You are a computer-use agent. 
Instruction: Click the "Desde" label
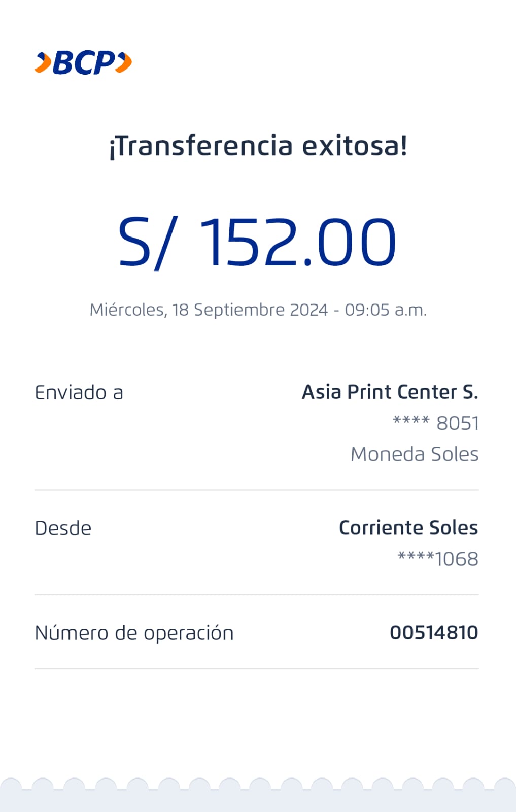63,528
